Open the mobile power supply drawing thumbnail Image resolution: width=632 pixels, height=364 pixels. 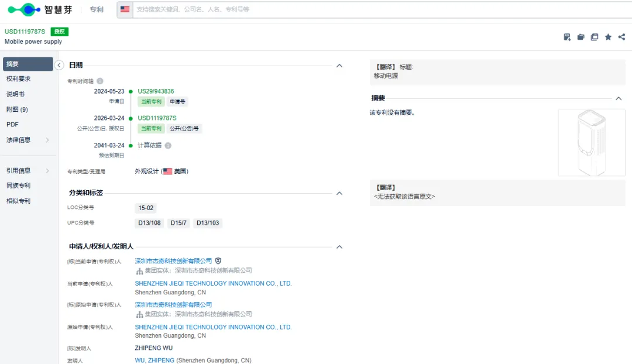[x=592, y=142]
